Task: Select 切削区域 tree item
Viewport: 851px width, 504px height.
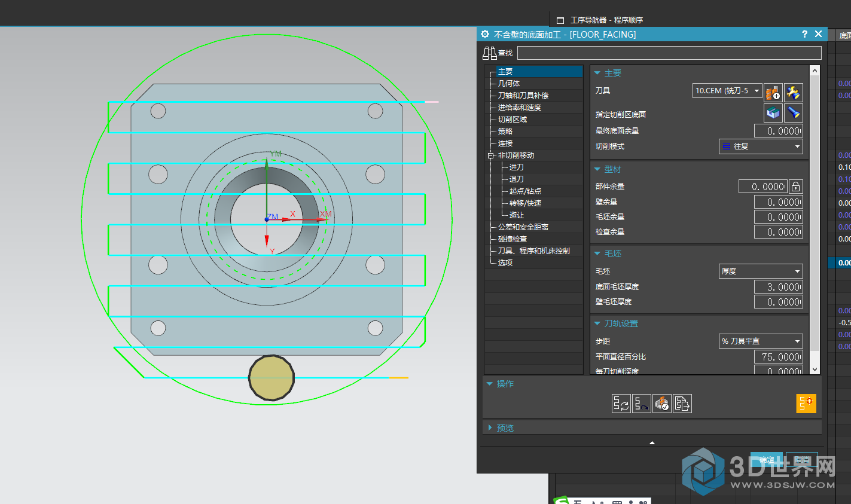Action: click(x=512, y=120)
